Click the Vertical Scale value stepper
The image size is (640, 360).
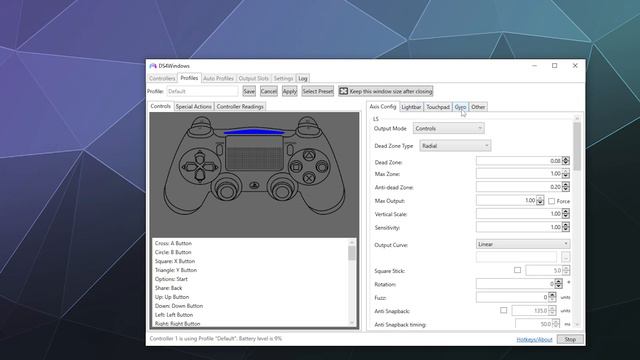coord(565,213)
